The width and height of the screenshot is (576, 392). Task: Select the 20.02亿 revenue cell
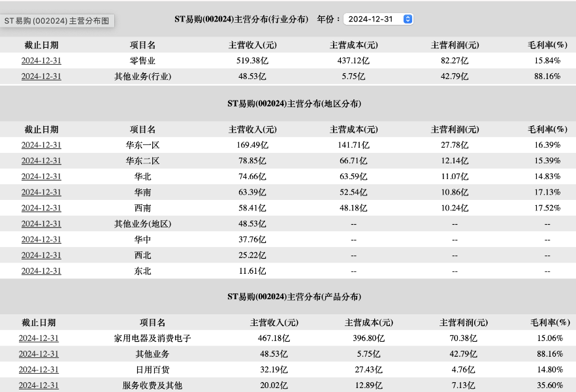(274, 385)
